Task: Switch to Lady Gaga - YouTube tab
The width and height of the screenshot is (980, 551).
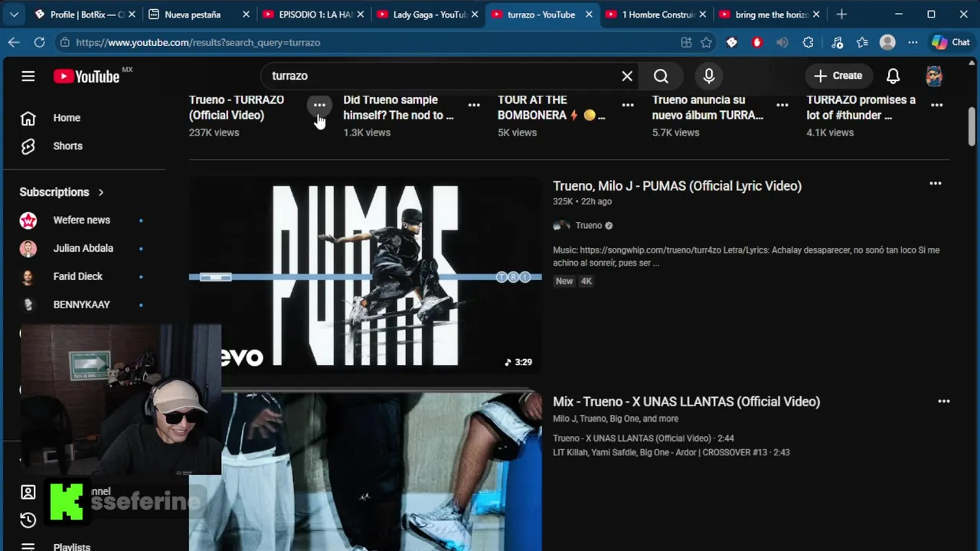Action: click(x=427, y=14)
